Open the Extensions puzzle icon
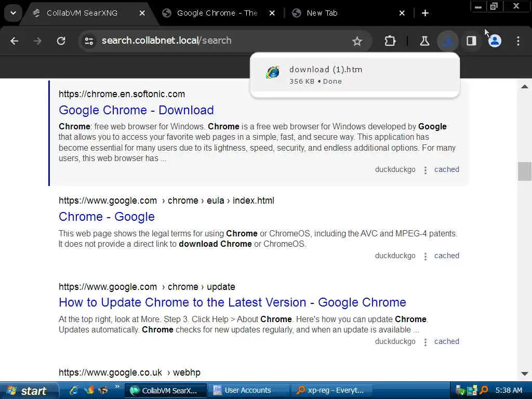Viewport: 532px width, 399px height. click(390, 41)
